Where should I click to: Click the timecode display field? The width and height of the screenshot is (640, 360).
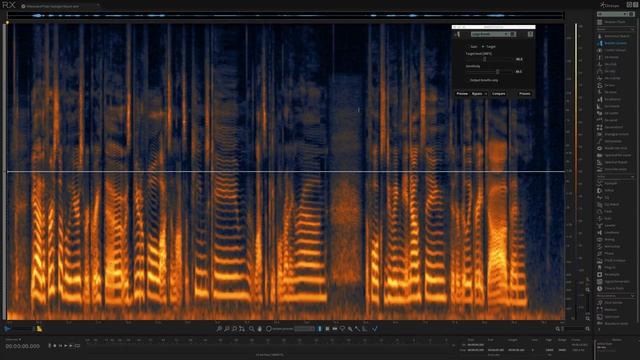tap(22, 346)
